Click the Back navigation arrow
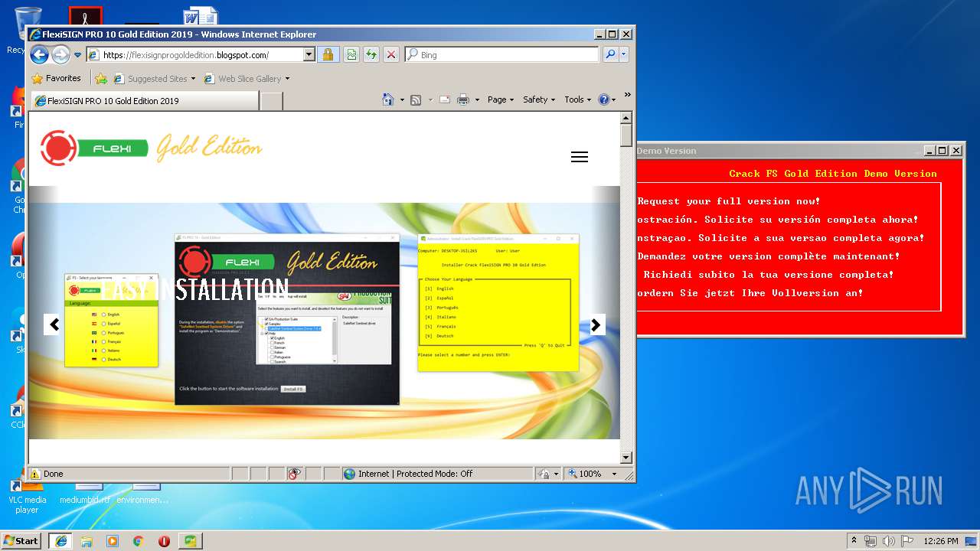980x551 pixels. (40, 54)
